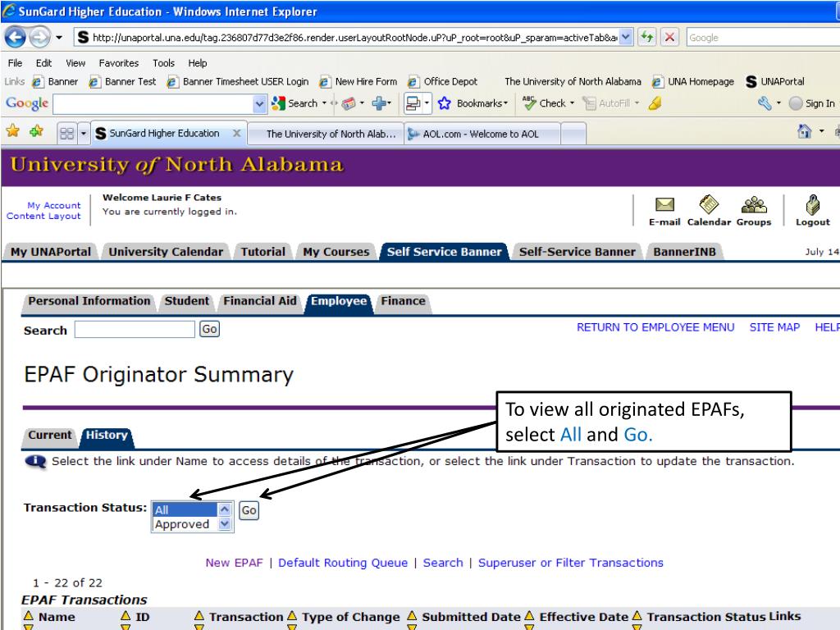Click the wrench settings icon
Viewport: 840px width, 630px height.
tap(765, 103)
